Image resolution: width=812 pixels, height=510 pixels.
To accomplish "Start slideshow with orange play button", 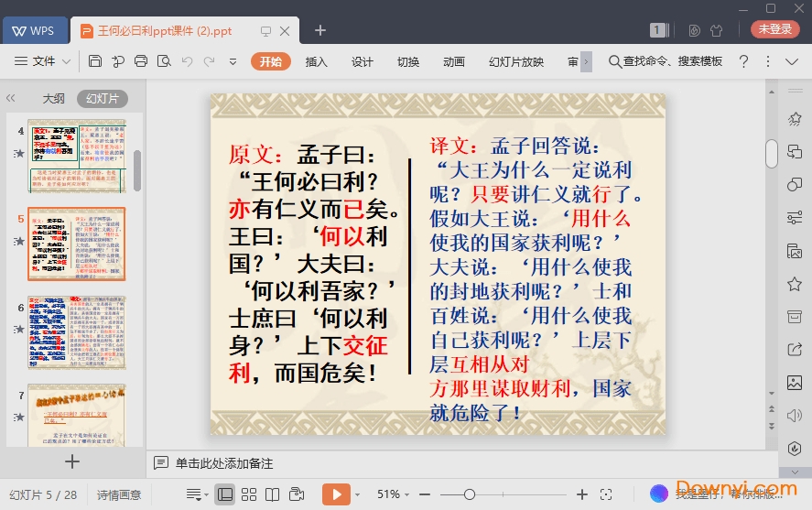I will 336,494.
